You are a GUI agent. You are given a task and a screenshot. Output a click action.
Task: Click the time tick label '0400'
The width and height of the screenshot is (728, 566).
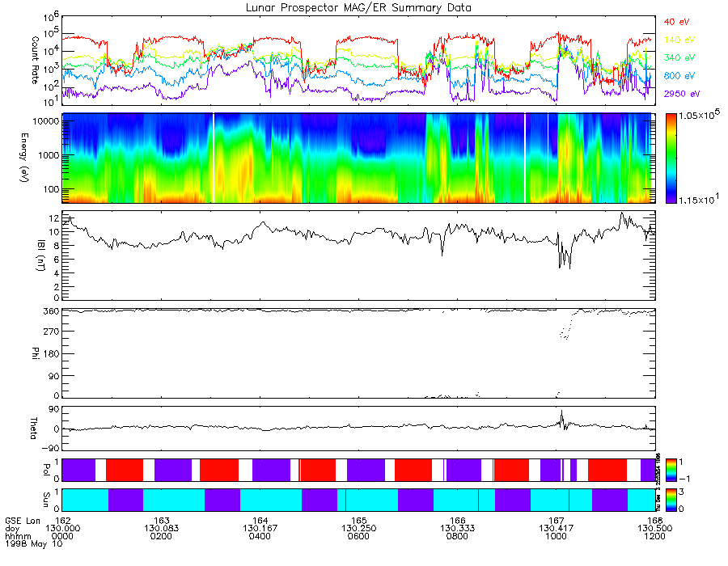point(260,536)
